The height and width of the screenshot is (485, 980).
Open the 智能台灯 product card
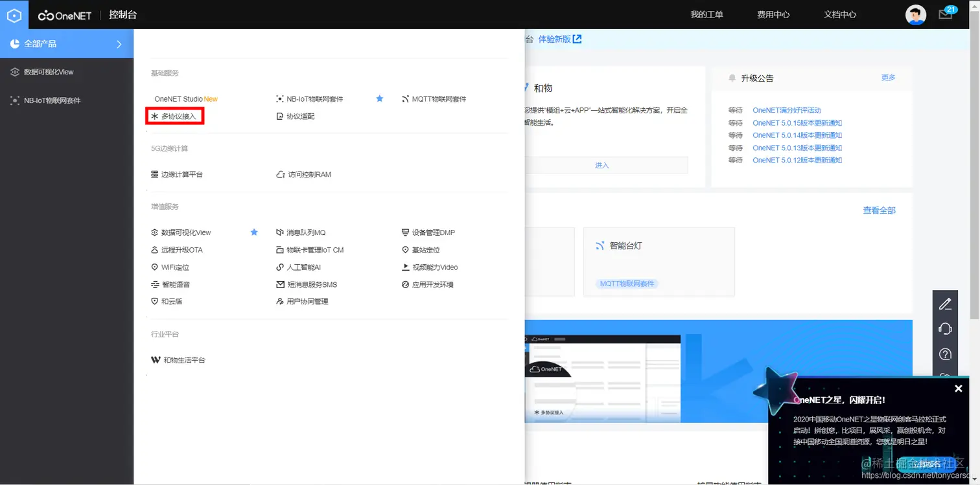click(x=659, y=262)
